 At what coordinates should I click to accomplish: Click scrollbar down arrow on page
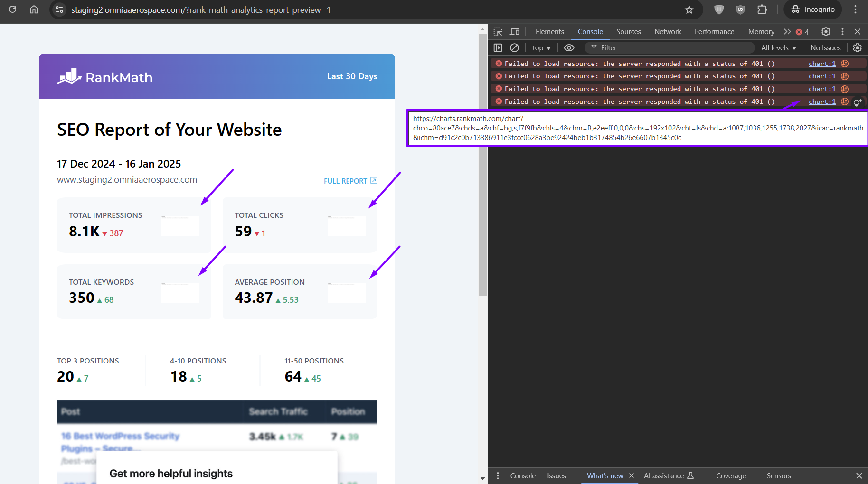(482, 478)
